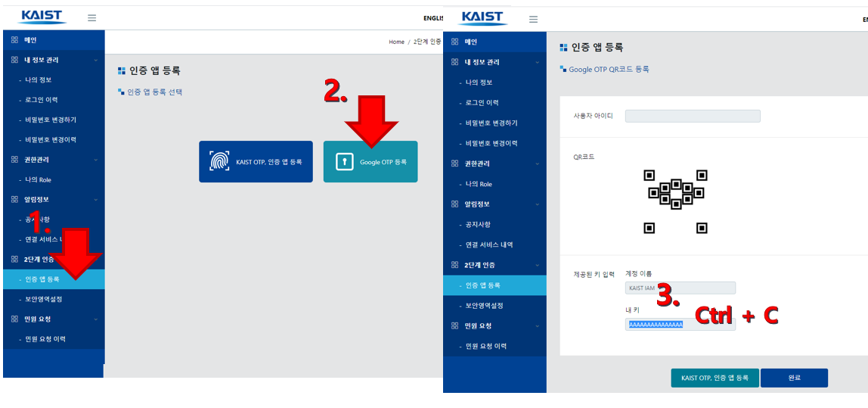The image size is (868, 408).
Task: Collapse 내 정보 관리 chevron in left sidebar
Action: (x=95, y=60)
